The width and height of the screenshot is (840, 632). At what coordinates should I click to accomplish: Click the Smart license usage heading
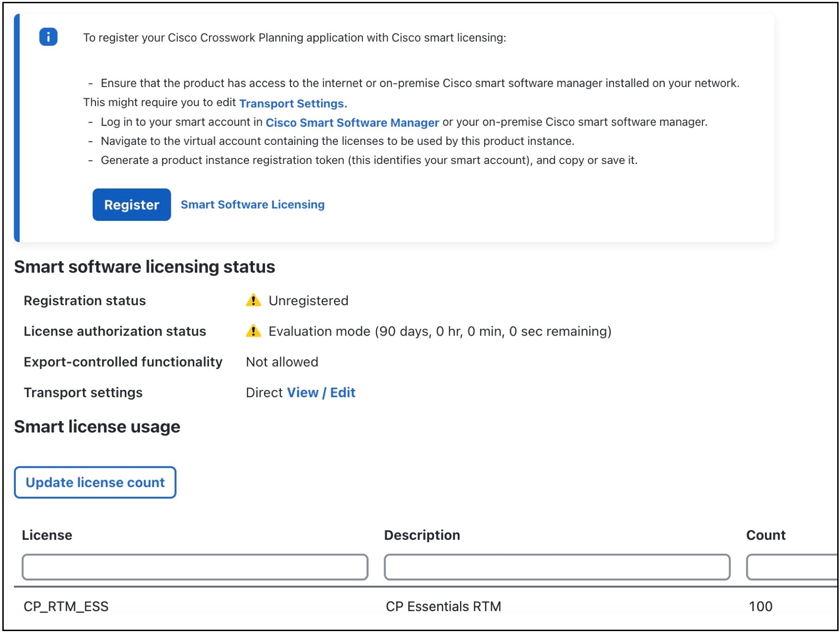tap(97, 426)
